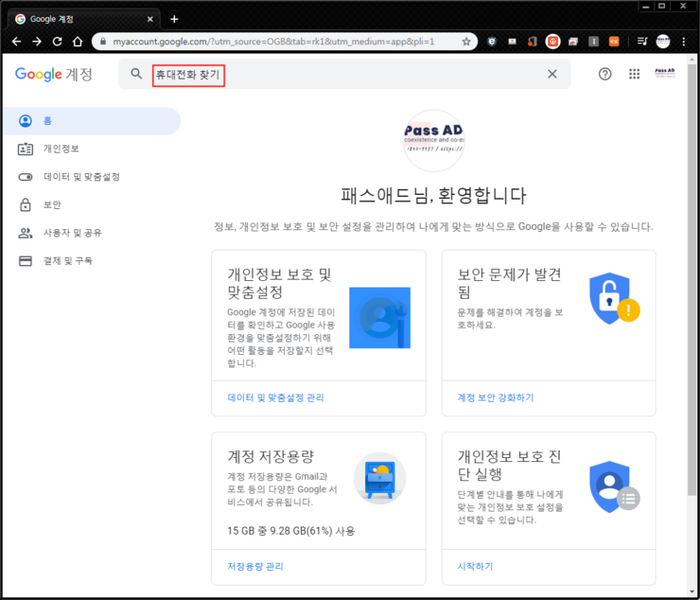Click the 개인정보 보호 진단 실행 heading

pos(509,465)
